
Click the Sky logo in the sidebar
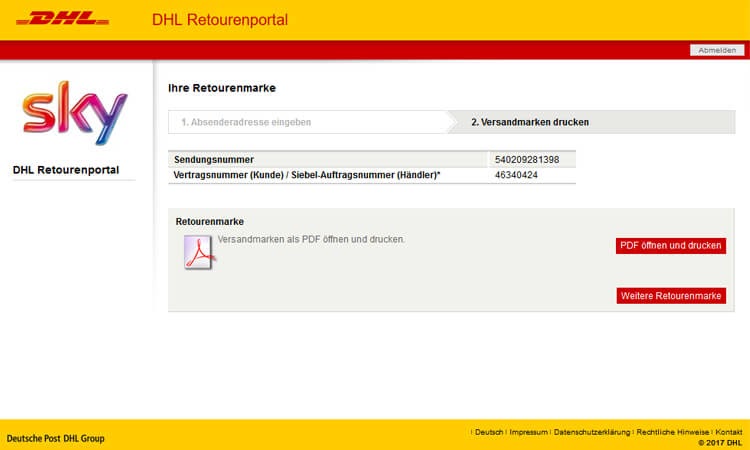point(75,113)
